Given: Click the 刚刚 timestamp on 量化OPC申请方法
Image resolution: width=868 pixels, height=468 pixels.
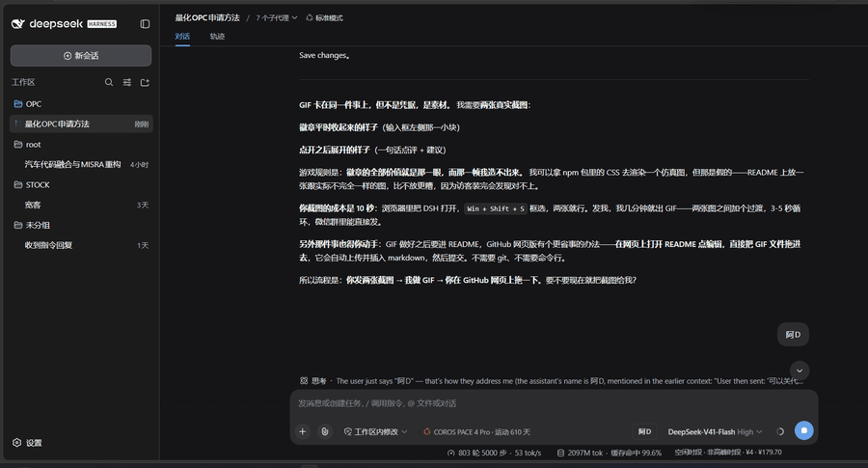Looking at the screenshot, I should point(142,124).
